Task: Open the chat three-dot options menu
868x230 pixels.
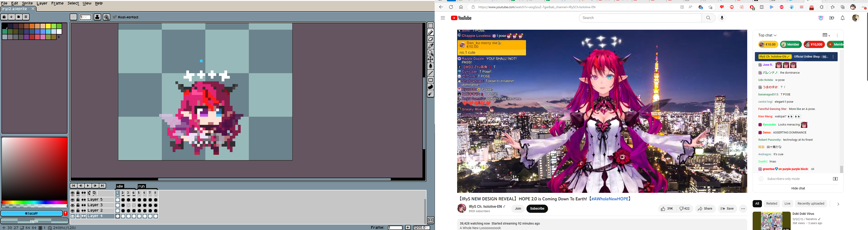Action: point(837,35)
